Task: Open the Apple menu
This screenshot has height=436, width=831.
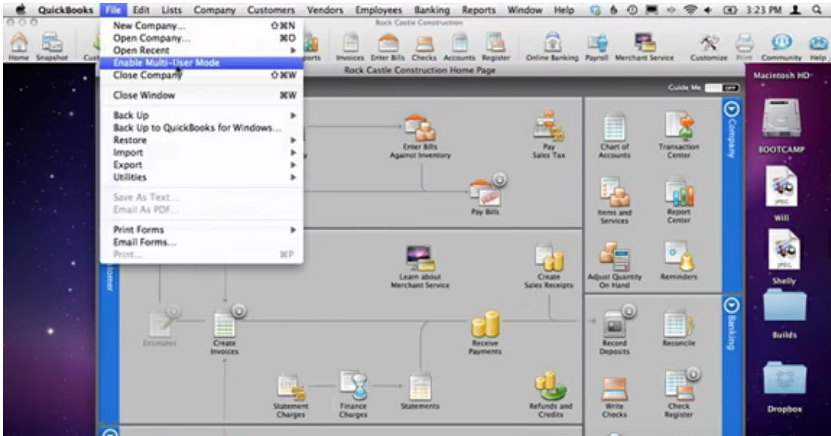Action: 21,10
